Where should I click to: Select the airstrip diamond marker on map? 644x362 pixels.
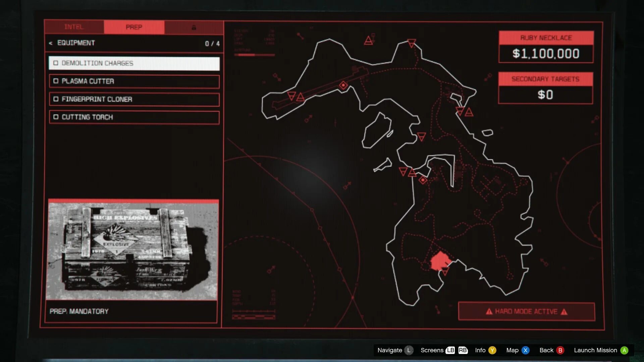[x=343, y=85]
